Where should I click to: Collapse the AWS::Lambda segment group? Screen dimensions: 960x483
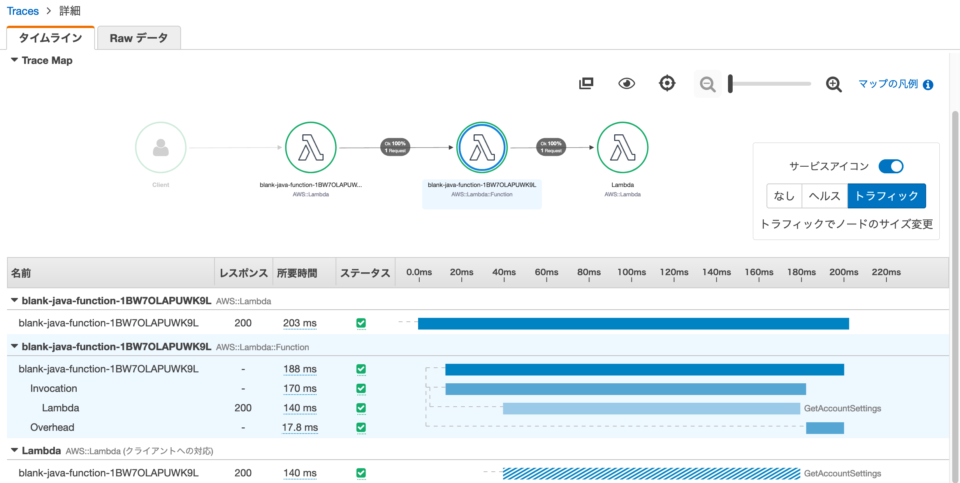coord(15,301)
